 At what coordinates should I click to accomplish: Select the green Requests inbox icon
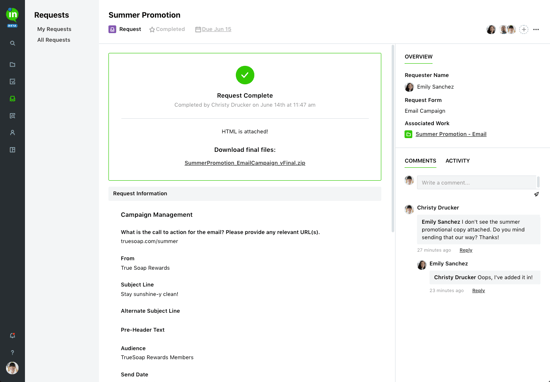(12, 99)
